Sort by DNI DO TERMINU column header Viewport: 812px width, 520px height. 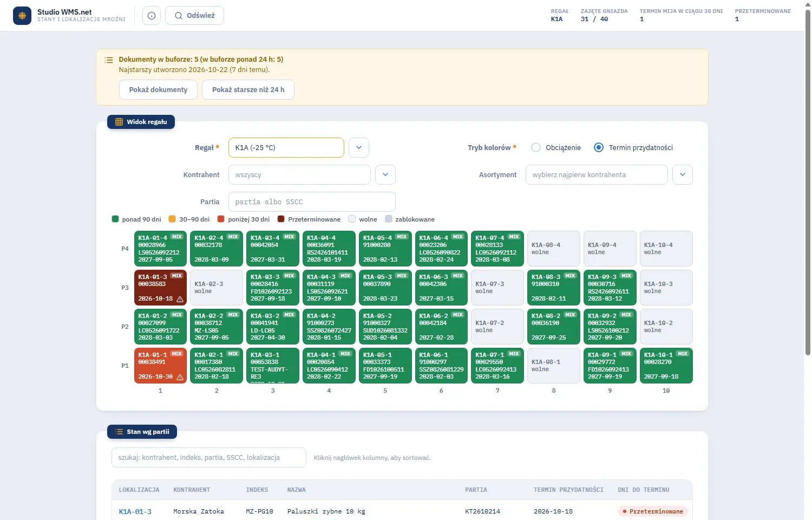click(x=644, y=490)
